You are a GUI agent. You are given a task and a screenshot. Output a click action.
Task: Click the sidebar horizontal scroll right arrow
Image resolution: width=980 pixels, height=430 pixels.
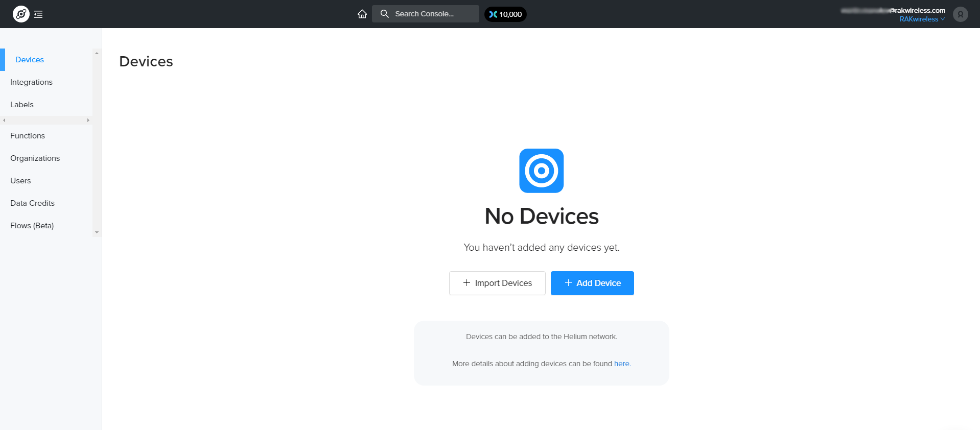88,121
